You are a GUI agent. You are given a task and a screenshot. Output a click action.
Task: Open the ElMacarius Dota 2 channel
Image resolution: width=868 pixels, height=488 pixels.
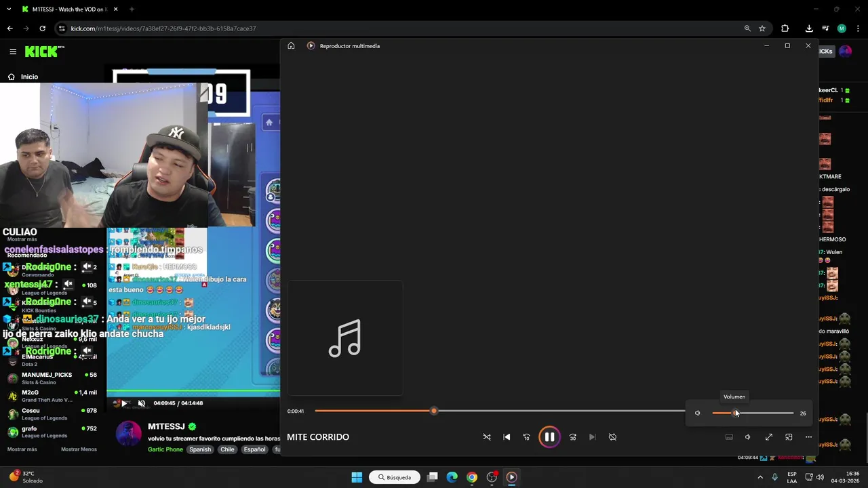(x=53, y=360)
